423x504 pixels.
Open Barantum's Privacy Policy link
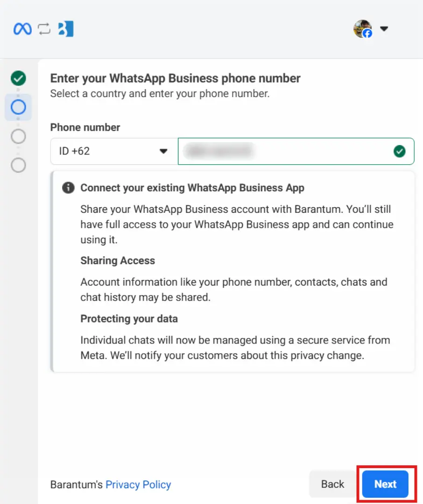[x=138, y=485]
